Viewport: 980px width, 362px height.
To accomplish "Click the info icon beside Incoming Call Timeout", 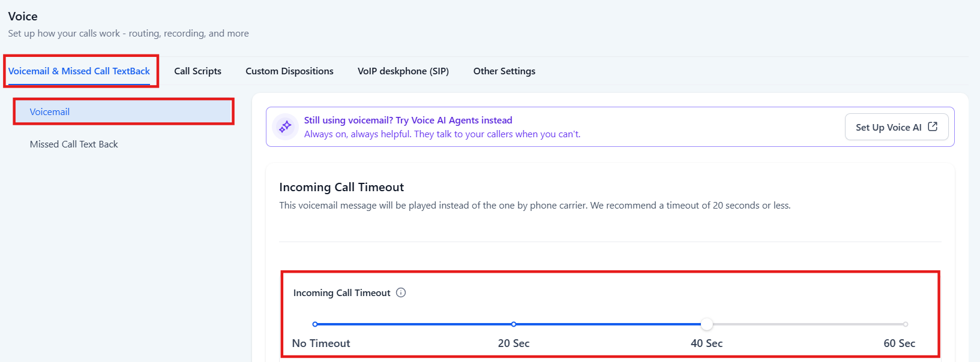I will tap(401, 292).
